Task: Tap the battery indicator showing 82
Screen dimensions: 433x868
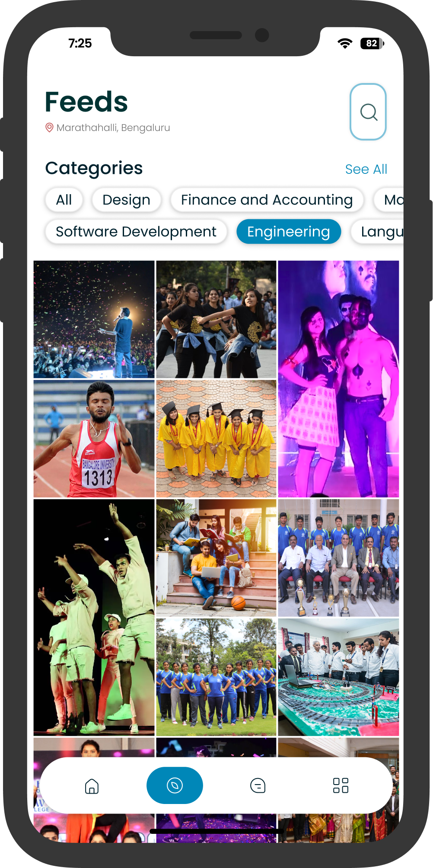Action: tap(372, 43)
